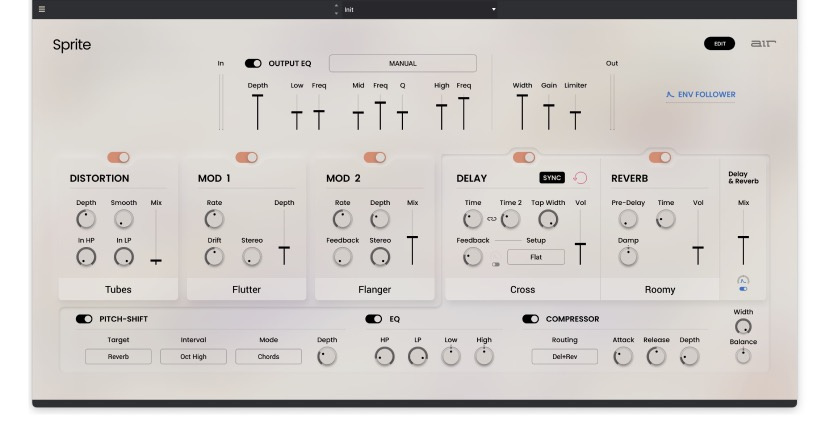Click the Mod 2 Feedback knob
The width and height of the screenshot is (838, 434).
tap(343, 257)
